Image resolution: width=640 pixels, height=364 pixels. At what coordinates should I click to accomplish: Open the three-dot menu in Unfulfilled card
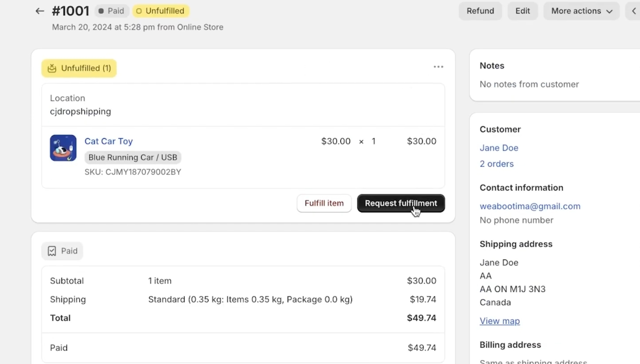pos(438,67)
